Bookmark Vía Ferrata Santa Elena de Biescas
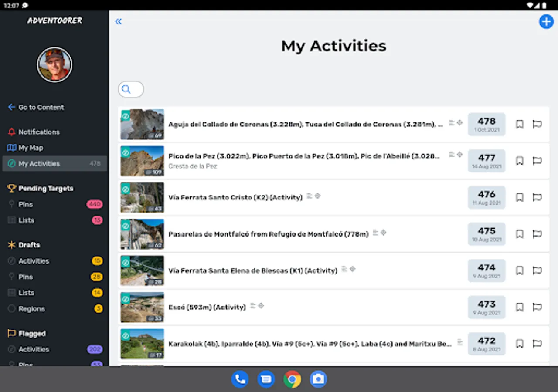The width and height of the screenshot is (558, 392). 520,270
